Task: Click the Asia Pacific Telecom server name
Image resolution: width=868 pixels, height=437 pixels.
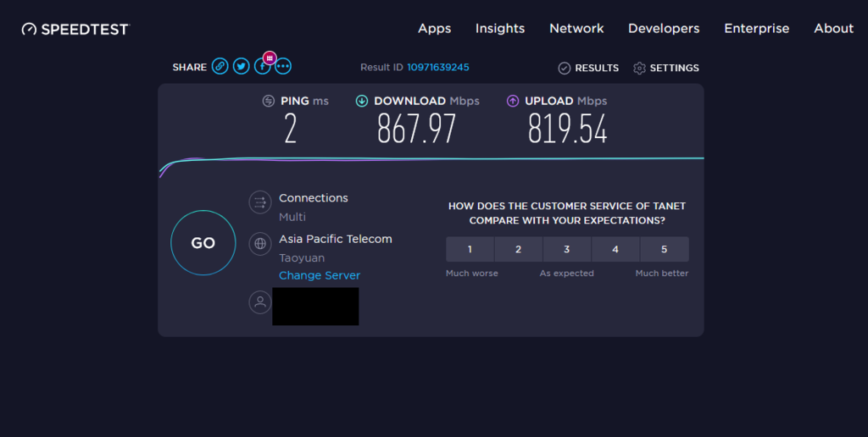Action: (x=336, y=239)
